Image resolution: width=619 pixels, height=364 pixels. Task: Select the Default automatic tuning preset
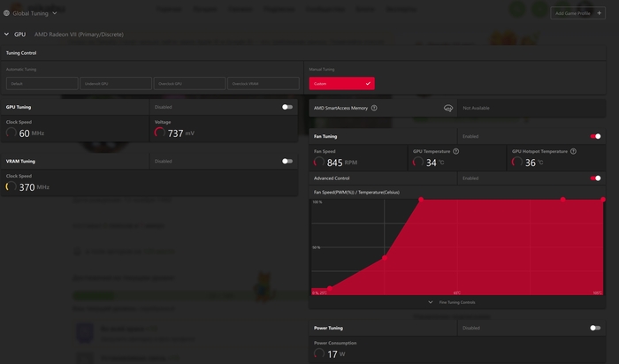tap(42, 84)
